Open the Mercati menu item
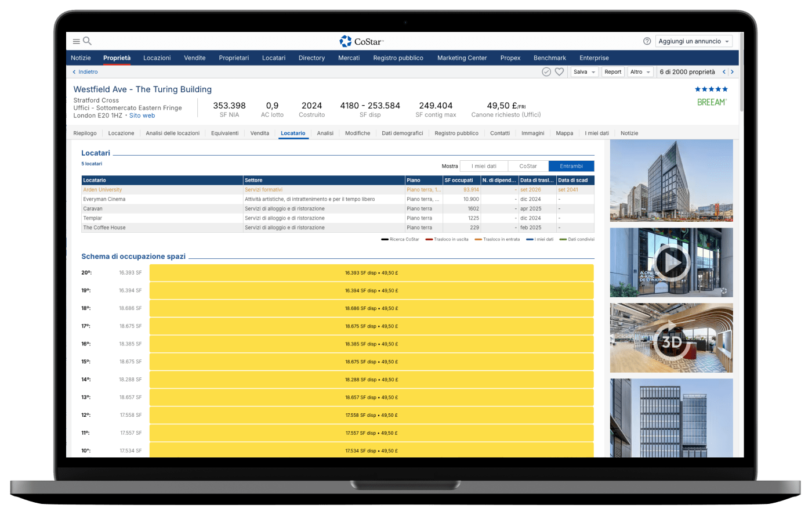This screenshot has width=812, height=519. pyautogui.click(x=349, y=58)
